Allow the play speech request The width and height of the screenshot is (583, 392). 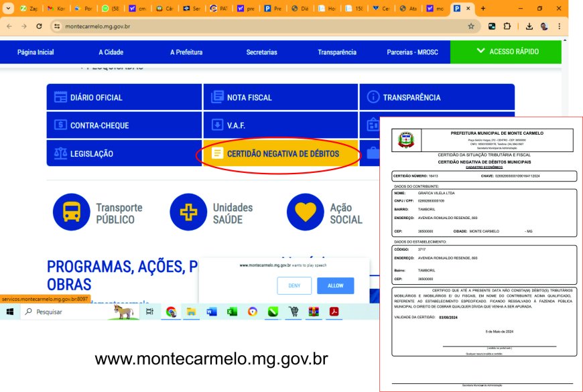click(x=335, y=285)
